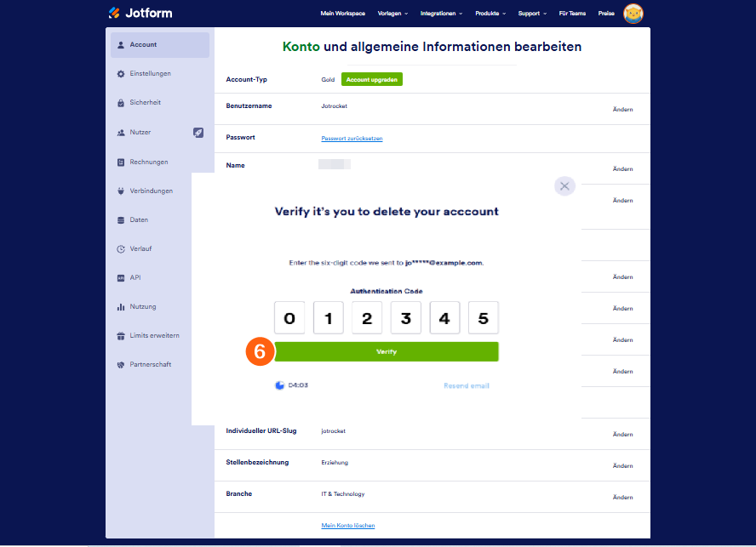Go to Verbindungen section
Viewport: 756px width, 547px height.
pos(151,191)
